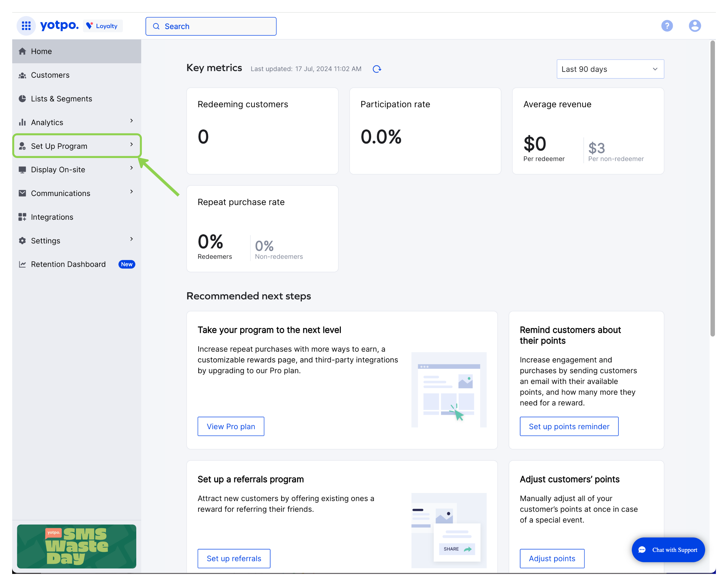Open the apps grid launcher icon

tap(26, 26)
